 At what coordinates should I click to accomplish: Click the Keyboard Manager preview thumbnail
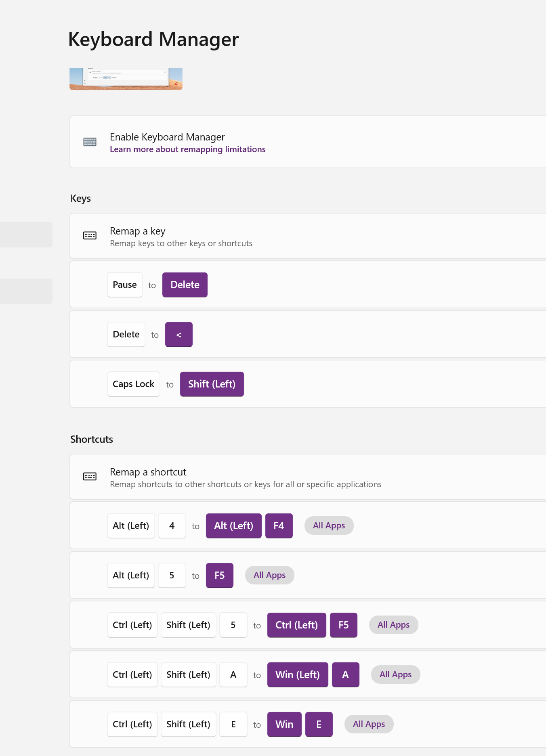[126, 79]
